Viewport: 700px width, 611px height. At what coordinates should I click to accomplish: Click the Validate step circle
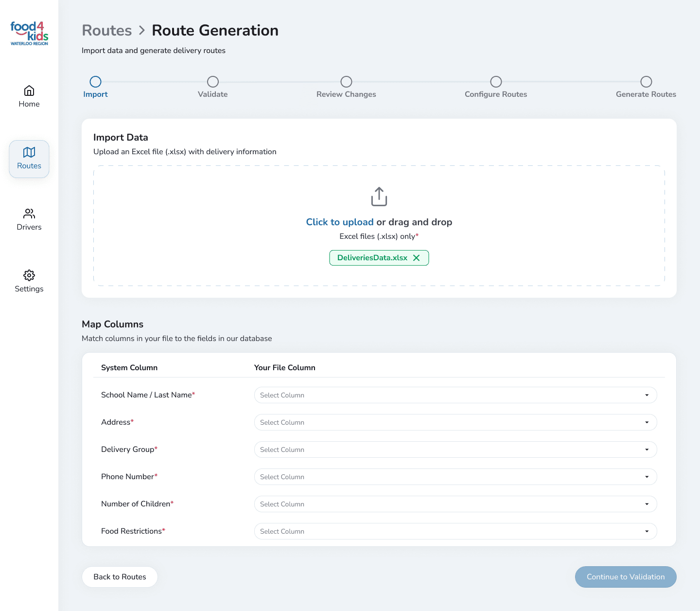coord(213,82)
